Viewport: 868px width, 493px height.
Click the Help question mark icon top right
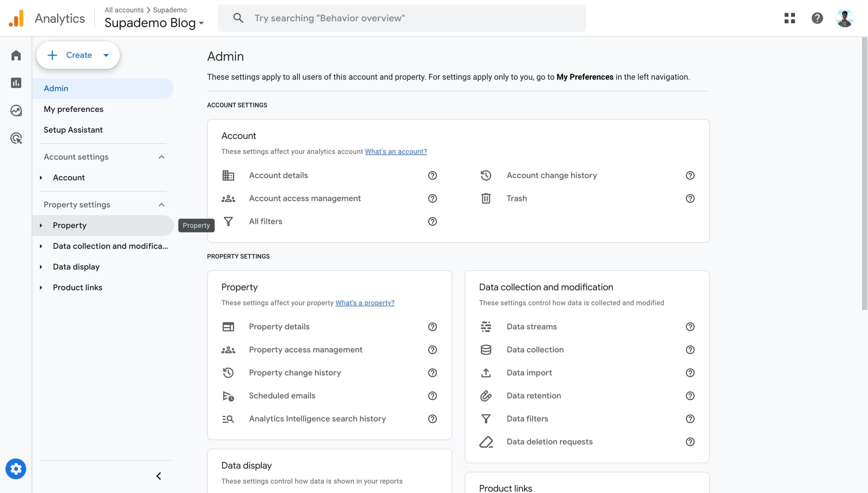(816, 18)
